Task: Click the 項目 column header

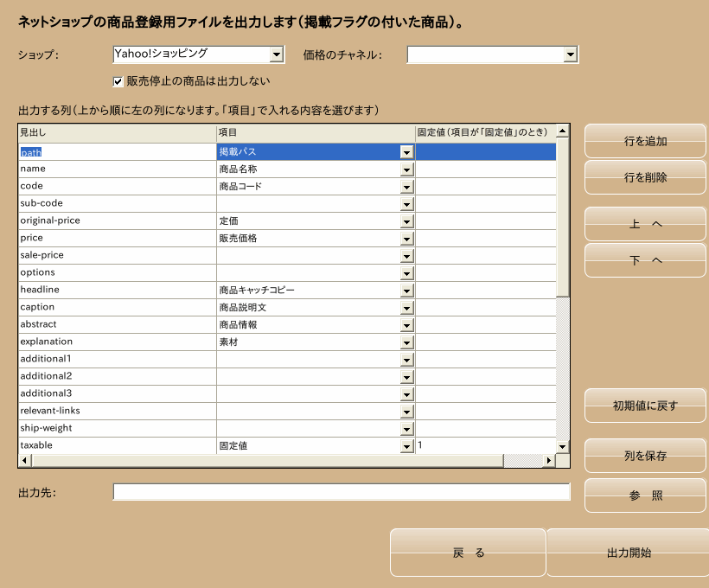Action: 316,133
